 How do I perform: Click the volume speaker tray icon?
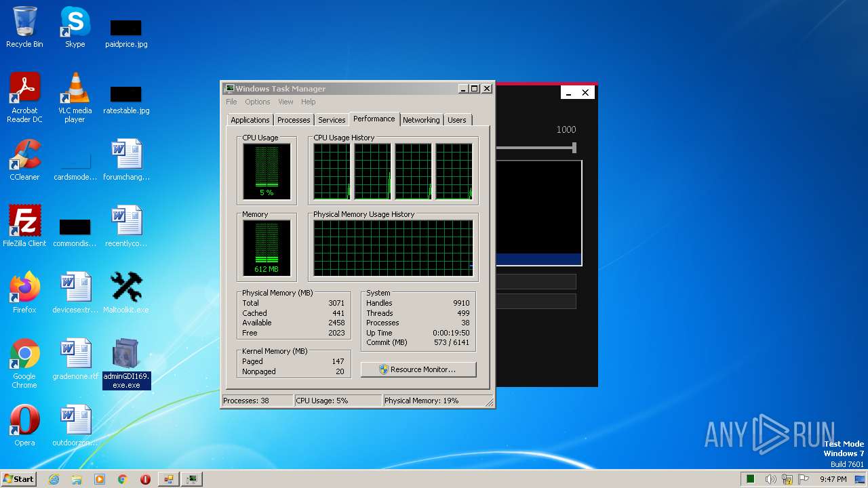click(x=770, y=479)
